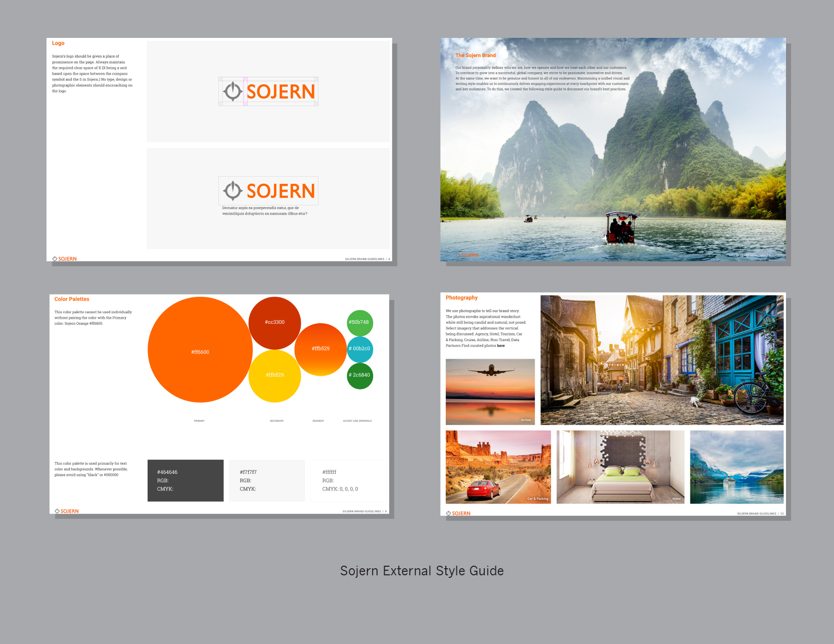834x644 pixels.
Task: Click the 'Sojern External Style Guide' title
Action: pos(422,571)
